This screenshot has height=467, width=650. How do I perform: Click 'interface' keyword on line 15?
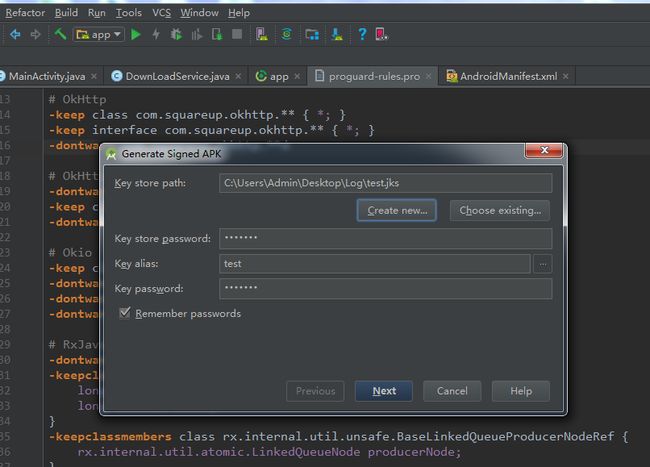124,130
